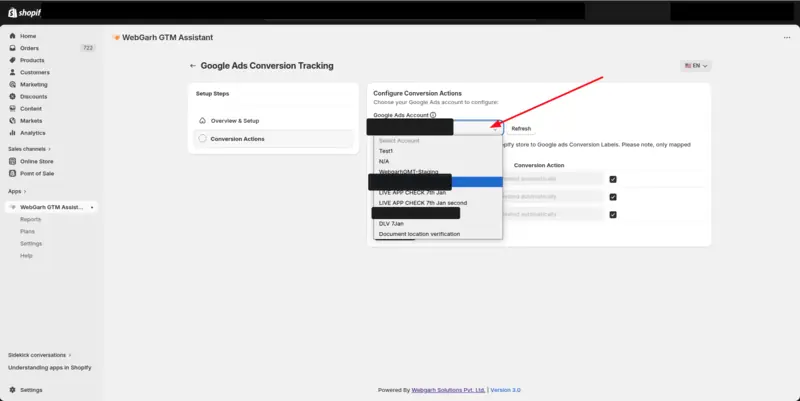The height and width of the screenshot is (401, 800).
Task: Click the WebGarh app icon in header
Action: (116, 37)
